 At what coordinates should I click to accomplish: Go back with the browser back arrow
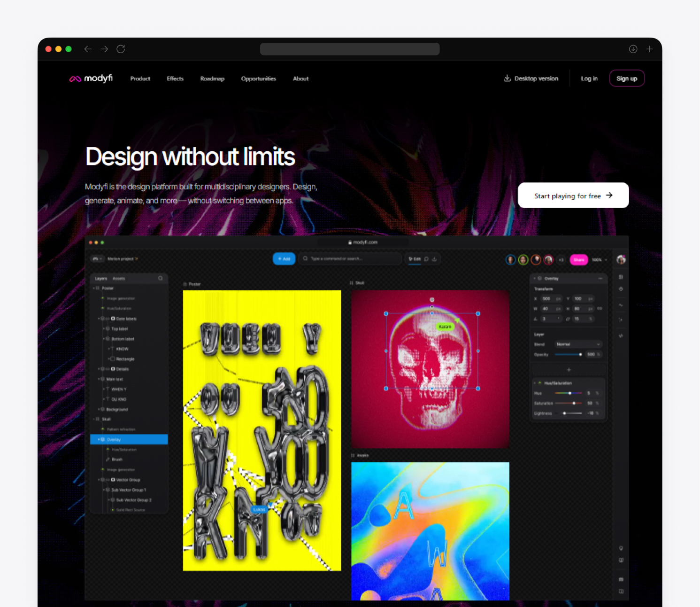(88, 49)
